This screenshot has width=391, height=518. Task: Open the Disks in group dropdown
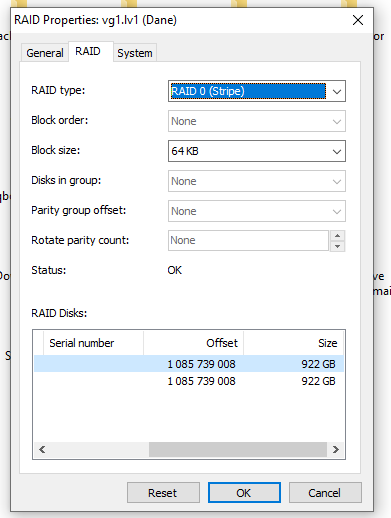pyautogui.click(x=257, y=181)
